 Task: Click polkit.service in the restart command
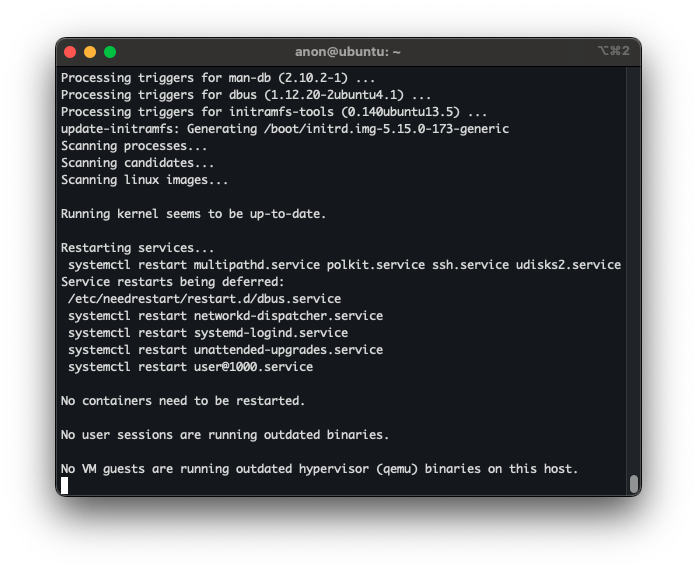click(x=375, y=264)
